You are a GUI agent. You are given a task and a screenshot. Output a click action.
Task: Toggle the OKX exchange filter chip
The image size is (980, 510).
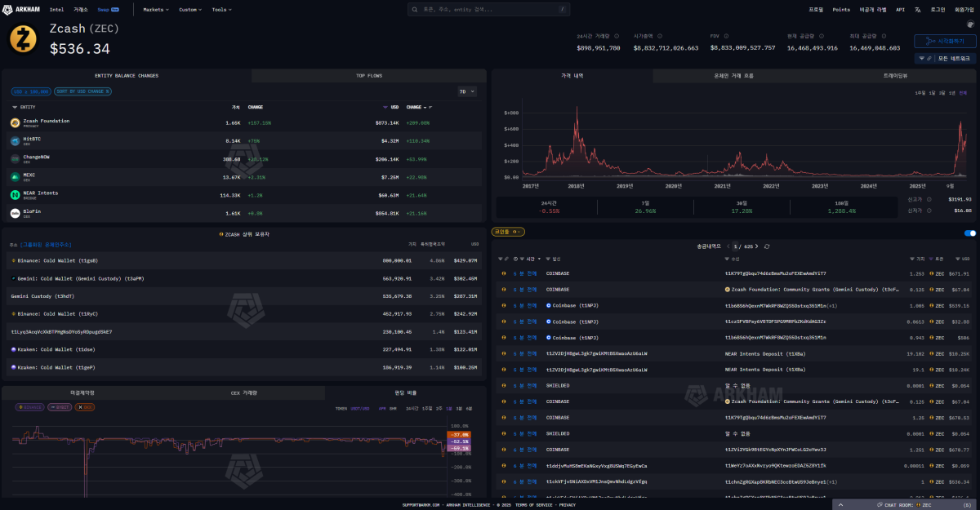pyautogui.click(x=85, y=406)
